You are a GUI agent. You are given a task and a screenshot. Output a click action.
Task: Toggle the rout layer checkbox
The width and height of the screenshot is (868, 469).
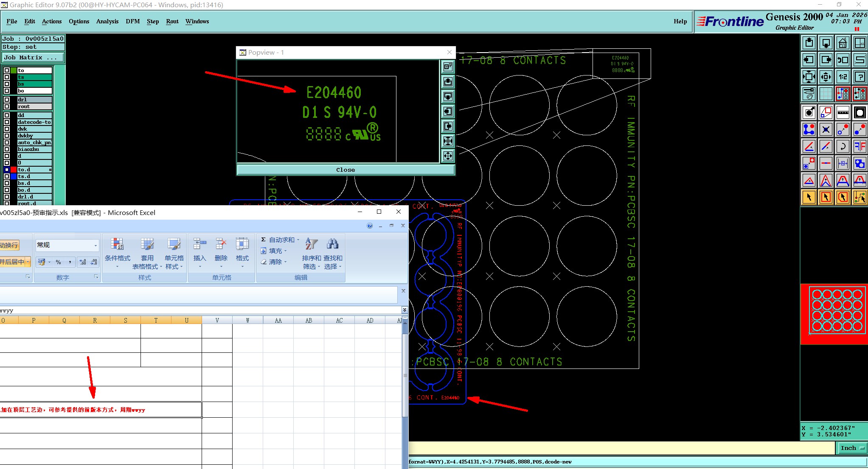pyautogui.click(x=7, y=106)
